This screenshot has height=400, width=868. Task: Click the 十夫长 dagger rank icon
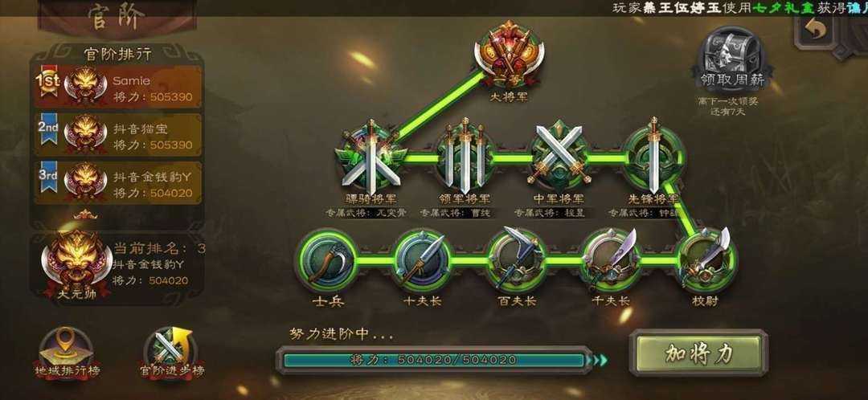click(x=421, y=260)
